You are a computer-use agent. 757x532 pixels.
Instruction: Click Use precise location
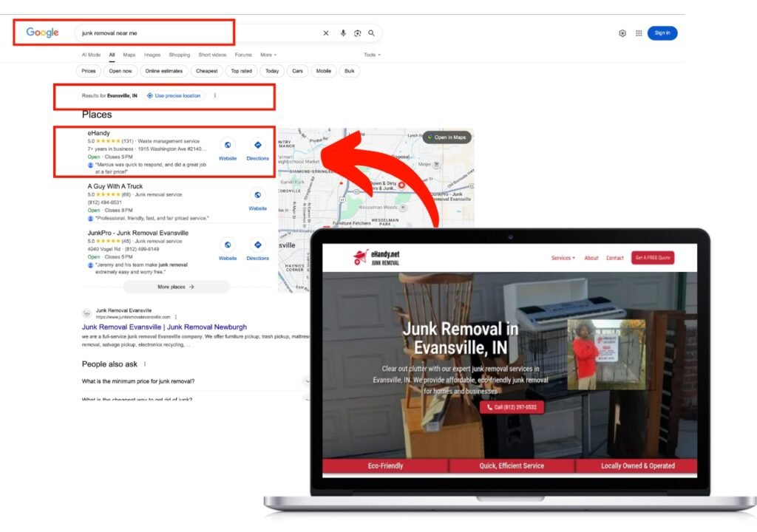point(174,95)
